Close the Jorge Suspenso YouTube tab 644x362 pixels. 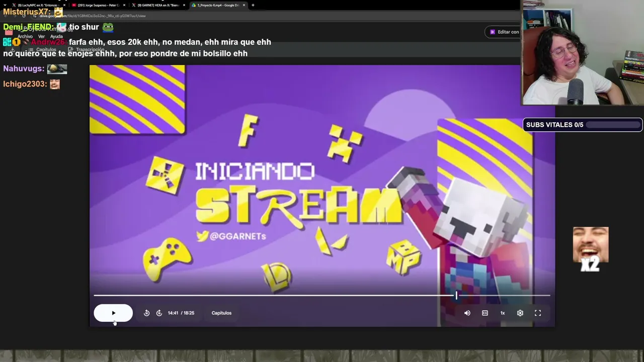pos(124,5)
